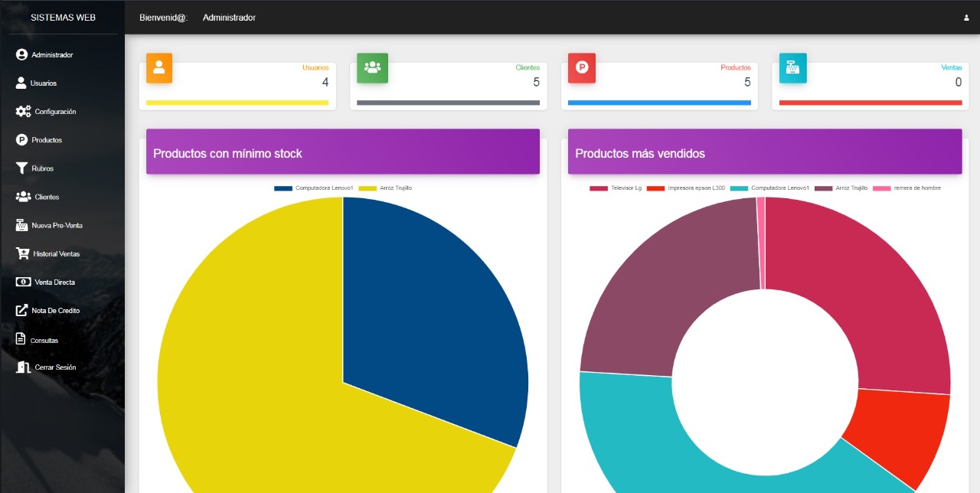Go to Productos in the sidebar

click(46, 140)
